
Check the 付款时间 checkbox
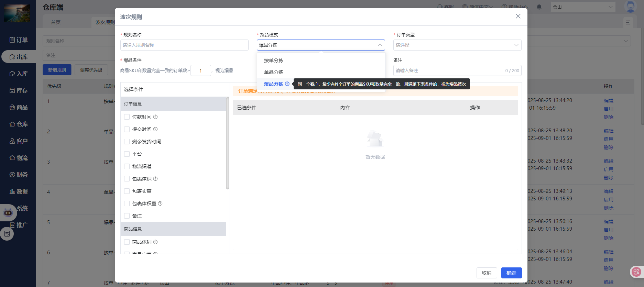click(x=127, y=117)
